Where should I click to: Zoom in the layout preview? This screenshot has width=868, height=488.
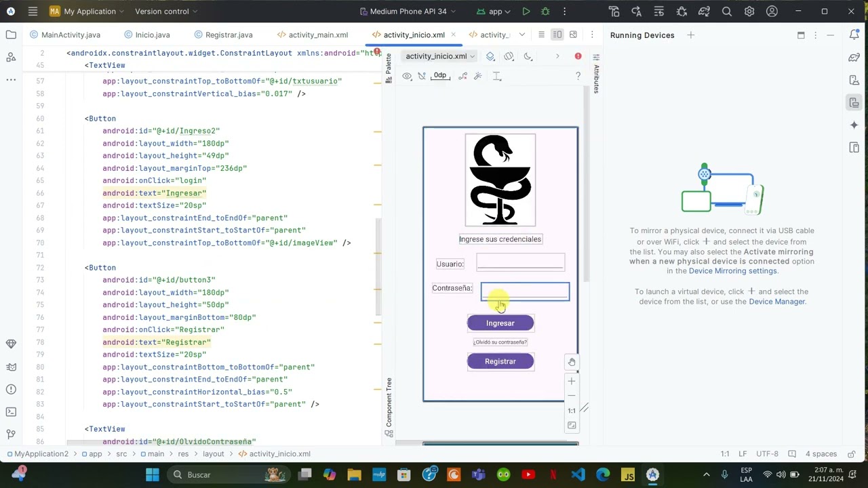coord(572,381)
